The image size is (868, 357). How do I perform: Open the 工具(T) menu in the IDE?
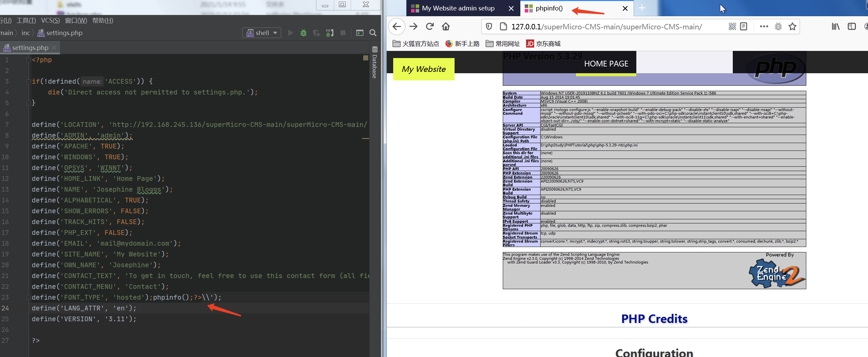tap(26, 21)
